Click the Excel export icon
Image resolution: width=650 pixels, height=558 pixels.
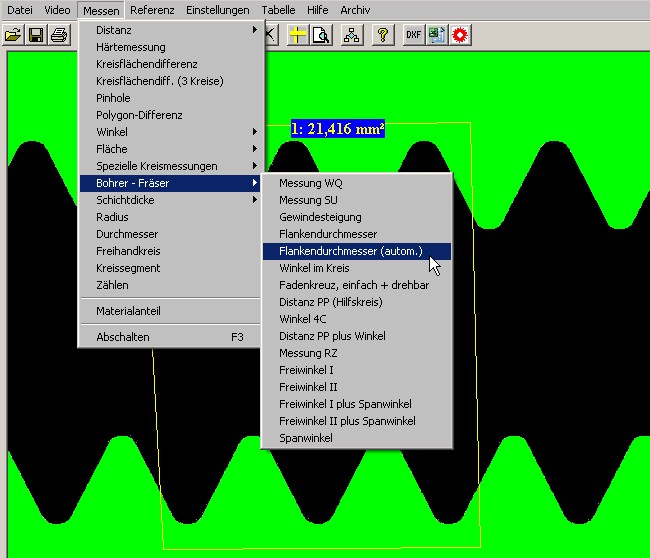point(437,35)
